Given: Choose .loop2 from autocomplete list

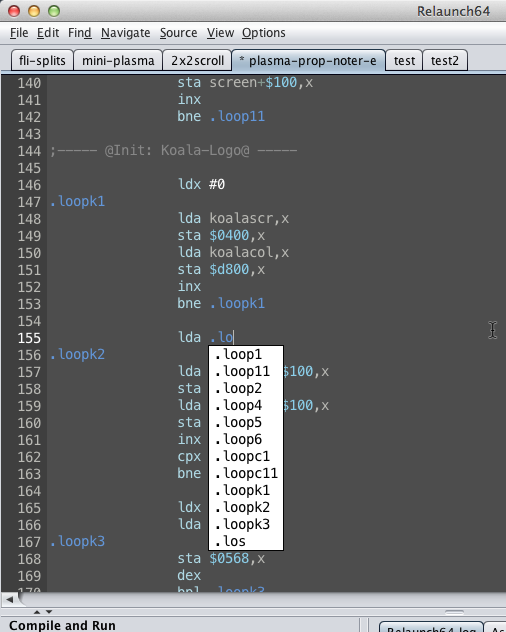Looking at the screenshot, I should 246,388.
